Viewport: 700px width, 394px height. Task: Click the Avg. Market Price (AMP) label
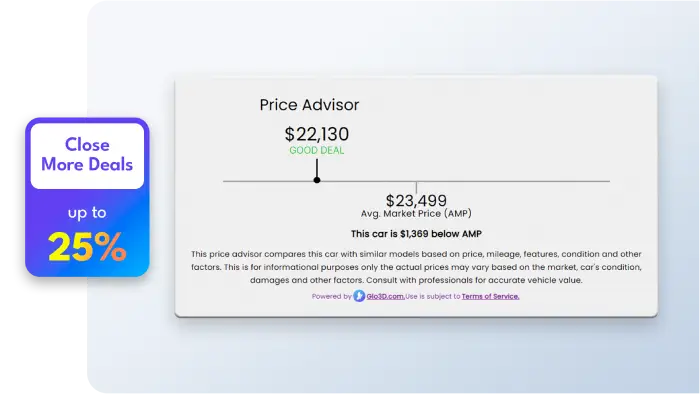416,214
